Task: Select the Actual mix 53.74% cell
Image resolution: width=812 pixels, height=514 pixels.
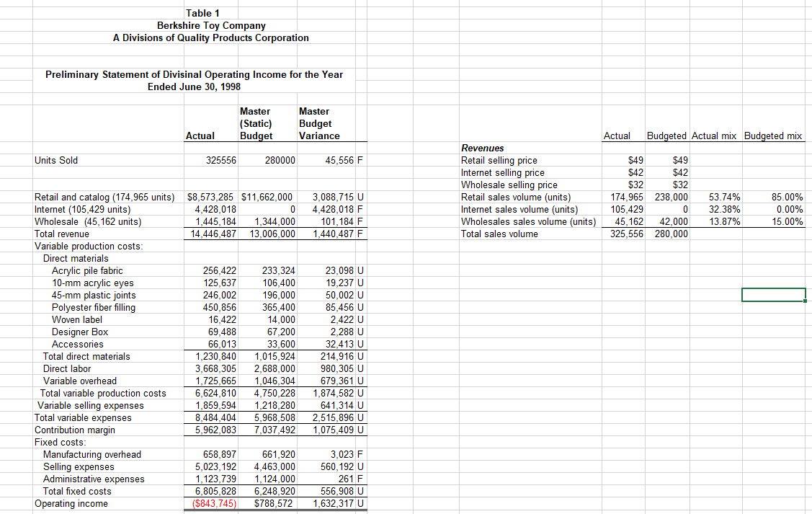Action: click(719, 197)
